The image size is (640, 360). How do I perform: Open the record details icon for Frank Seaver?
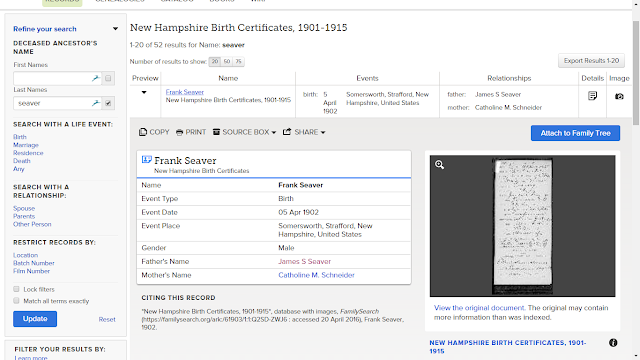592,96
